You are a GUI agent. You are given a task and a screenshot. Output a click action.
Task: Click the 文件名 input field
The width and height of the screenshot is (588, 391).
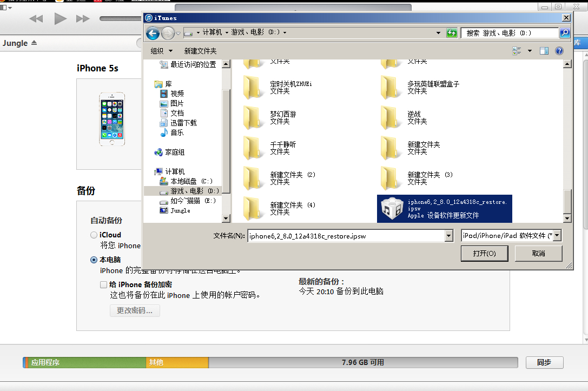point(346,236)
